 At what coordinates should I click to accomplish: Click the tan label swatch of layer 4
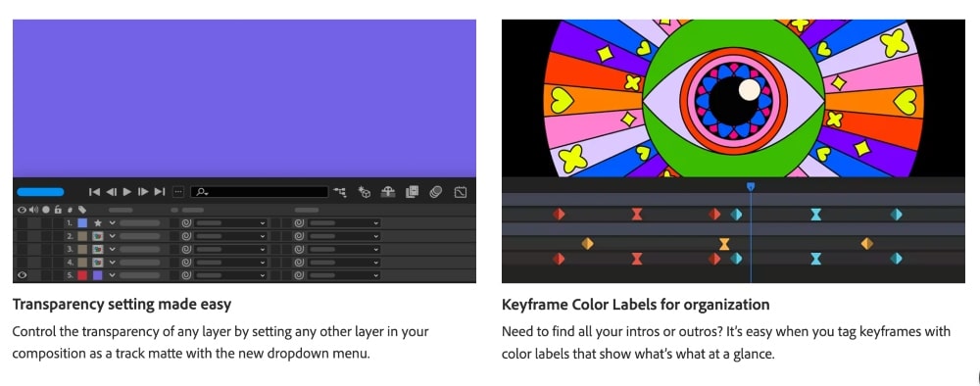(82, 263)
